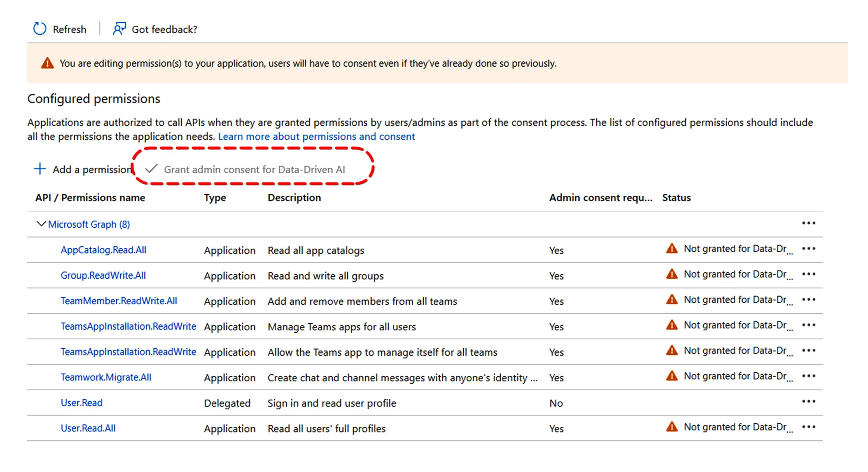Open the Teamwork.Migrate.All permission

coord(106,377)
